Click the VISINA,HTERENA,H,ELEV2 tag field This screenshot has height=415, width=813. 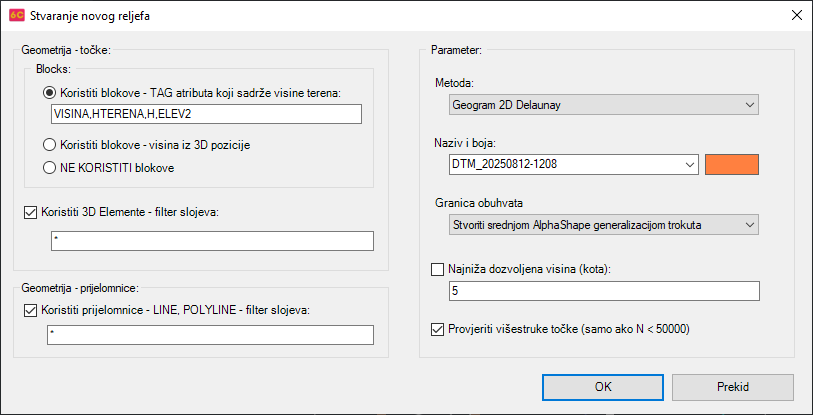[203, 114]
